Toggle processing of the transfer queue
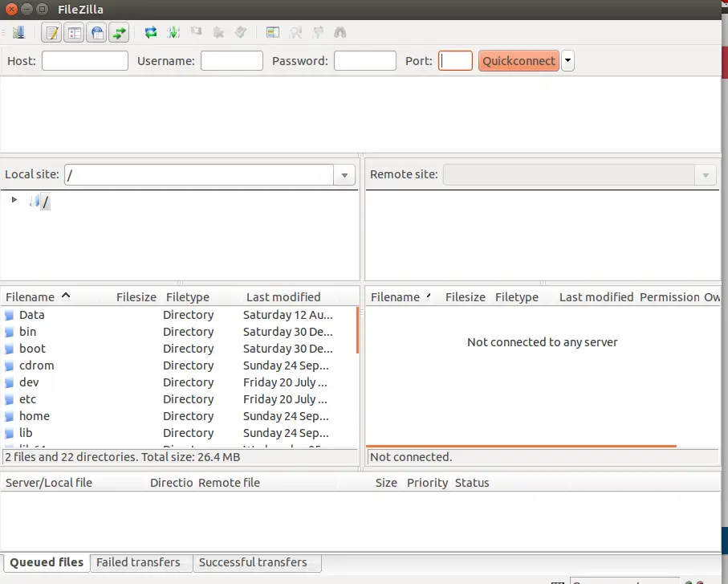Viewport: 728px width, 584px height. (x=173, y=32)
